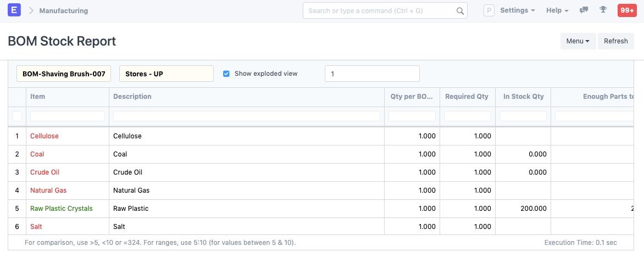Click the Stores - UP warehouse field
Image resolution: width=644 pixels, height=263 pixels.
[x=166, y=74]
